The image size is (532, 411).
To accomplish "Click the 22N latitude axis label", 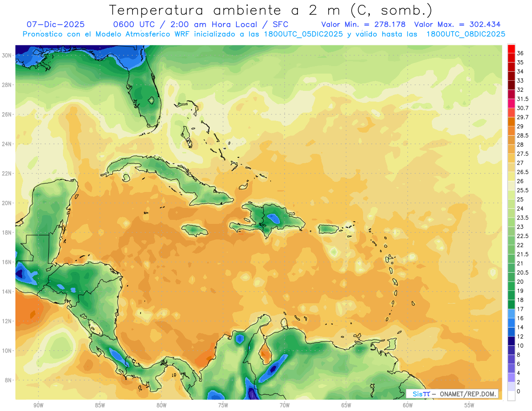I will pos(8,173).
